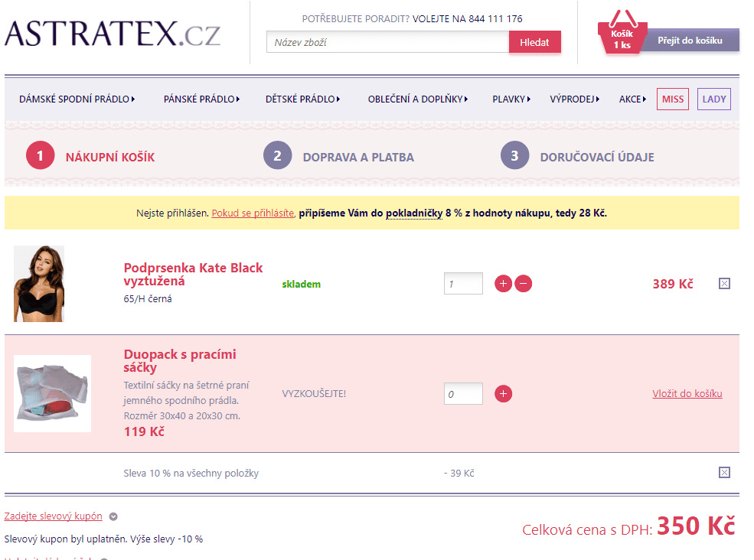Image resolution: width=754 pixels, height=560 pixels.
Task: Click the 65/H černá variant text
Action: point(148,298)
